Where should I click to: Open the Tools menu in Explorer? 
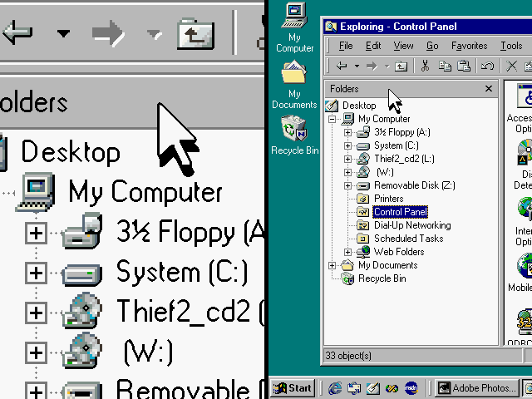point(511,46)
